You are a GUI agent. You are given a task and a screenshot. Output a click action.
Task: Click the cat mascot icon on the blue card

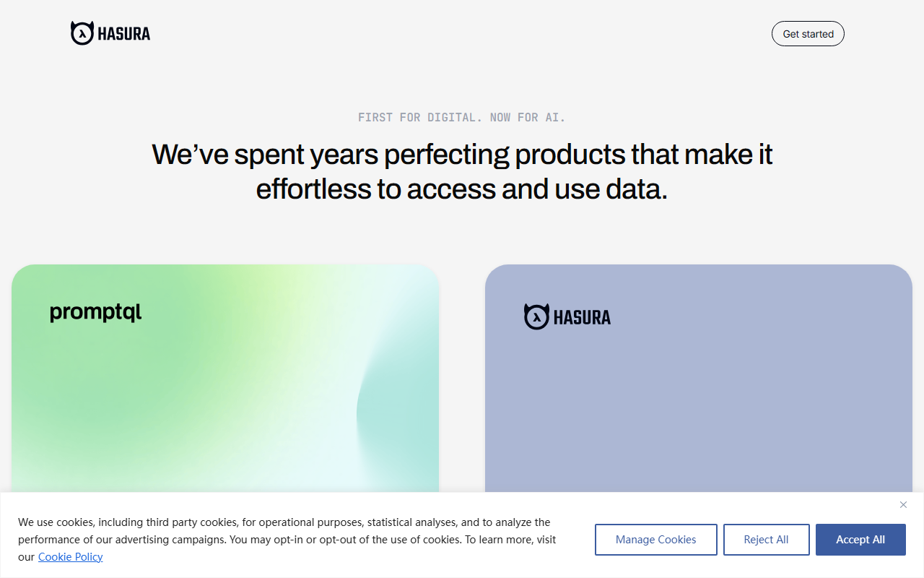tap(536, 316)
